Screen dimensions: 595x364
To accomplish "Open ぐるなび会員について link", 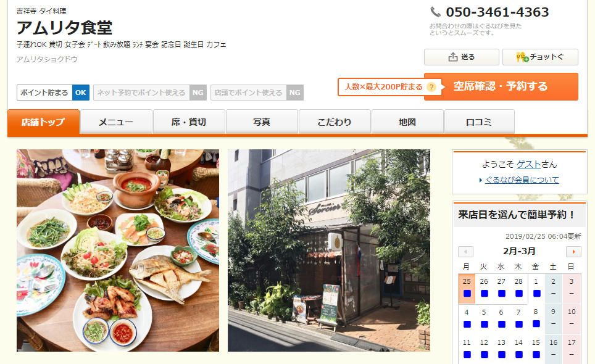I will click(x=522, y=180).
